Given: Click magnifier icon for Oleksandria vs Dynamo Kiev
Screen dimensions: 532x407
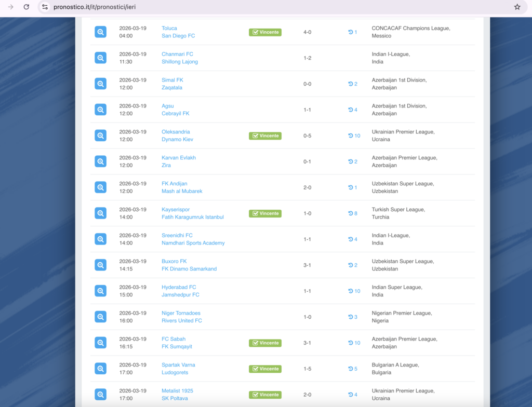Looking at the screenshot, I should pos(100,135).
